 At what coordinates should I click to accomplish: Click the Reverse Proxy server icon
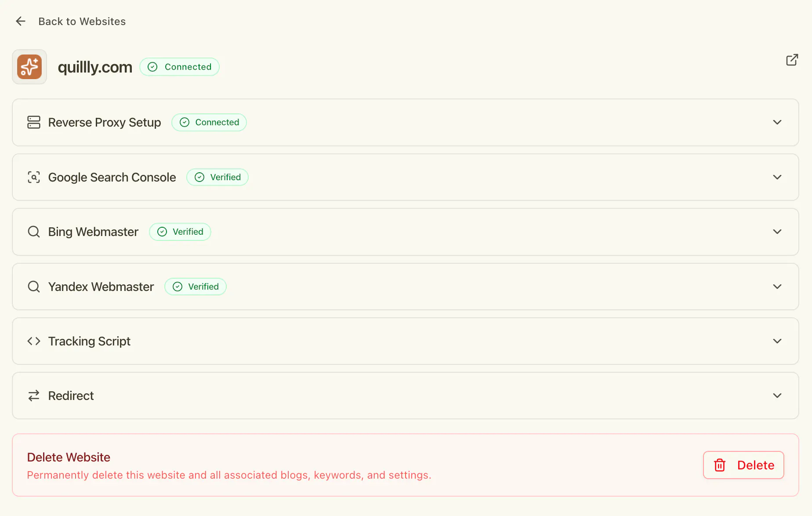tap(34, 122)
